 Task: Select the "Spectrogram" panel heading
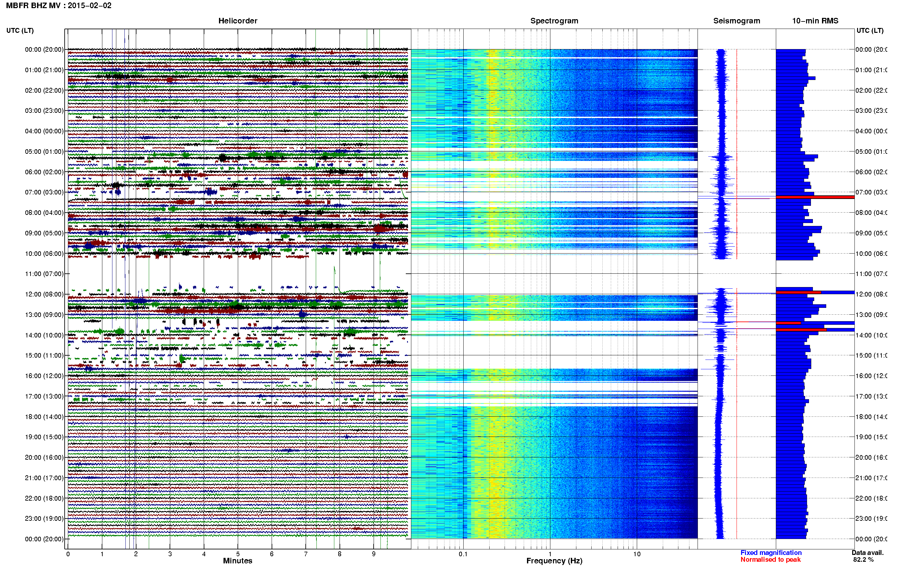click(554, 21)
